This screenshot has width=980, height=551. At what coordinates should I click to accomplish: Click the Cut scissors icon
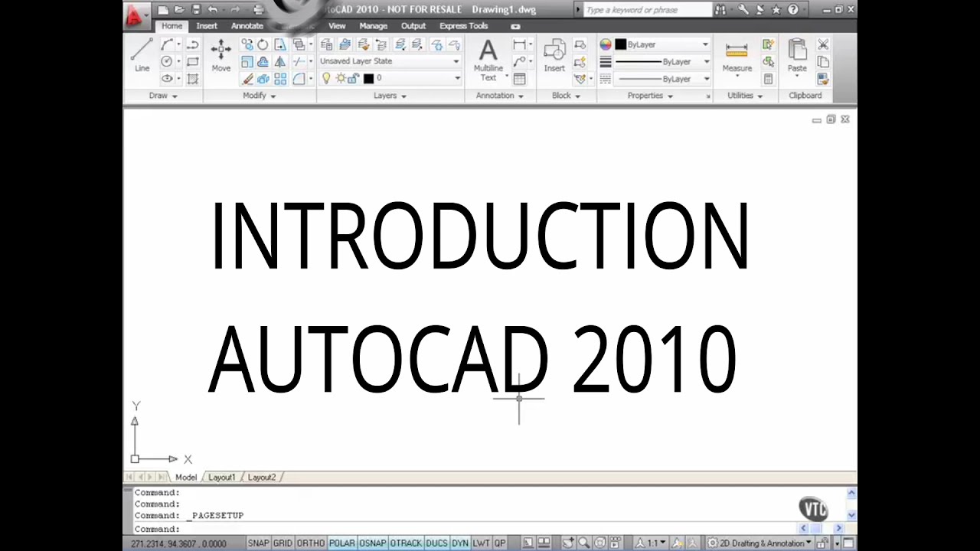point(823,44)
